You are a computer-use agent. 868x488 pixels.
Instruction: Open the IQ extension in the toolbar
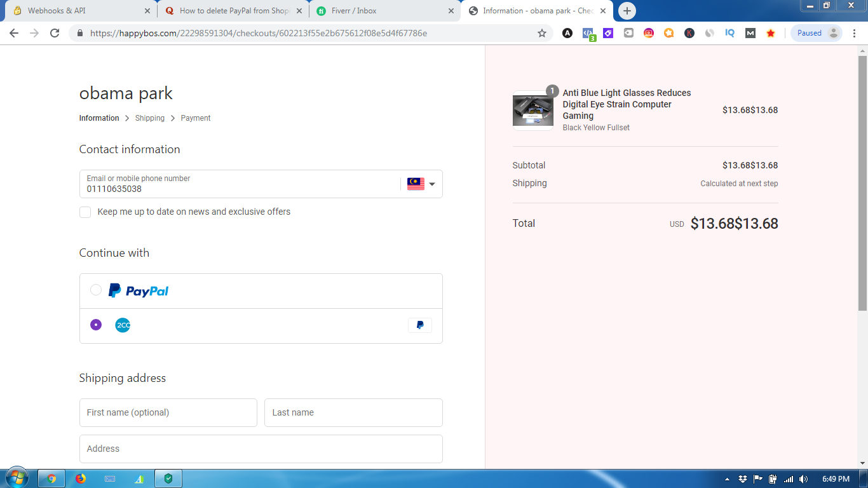point(729,33)
